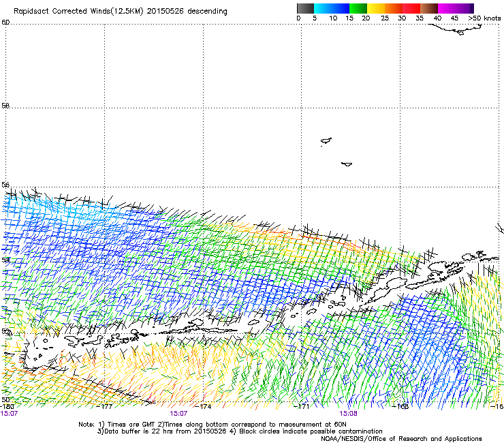Click the brown 35-40 knots legend segment

click(428, 8)
